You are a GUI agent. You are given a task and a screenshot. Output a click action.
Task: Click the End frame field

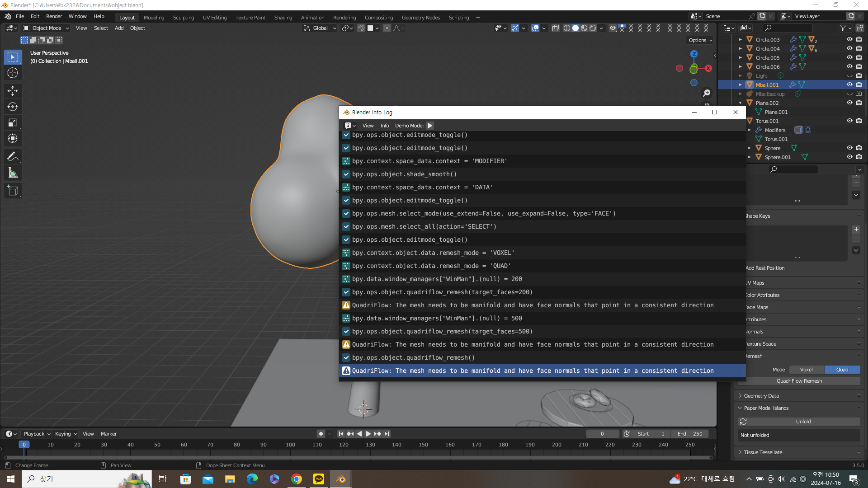[x=689, y=434]
